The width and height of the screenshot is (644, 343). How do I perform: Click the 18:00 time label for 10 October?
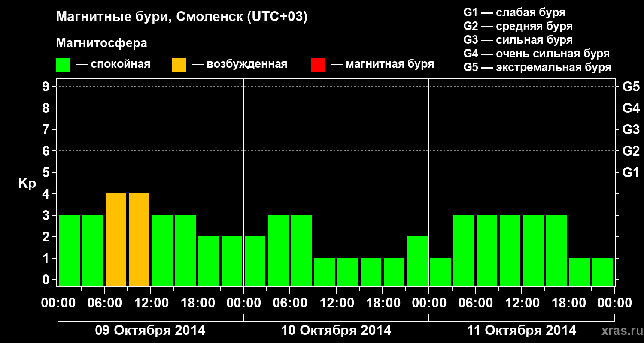click(383, 303)
